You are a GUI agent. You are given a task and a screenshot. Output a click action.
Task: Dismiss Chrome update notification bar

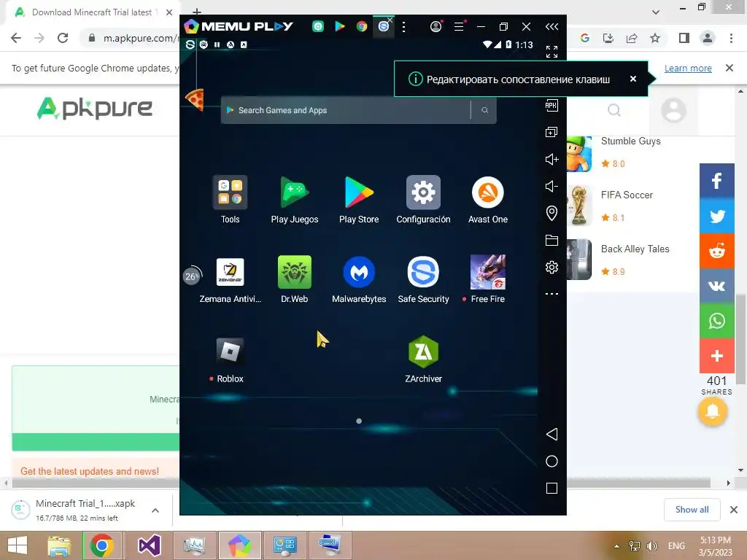pos(729,68)
